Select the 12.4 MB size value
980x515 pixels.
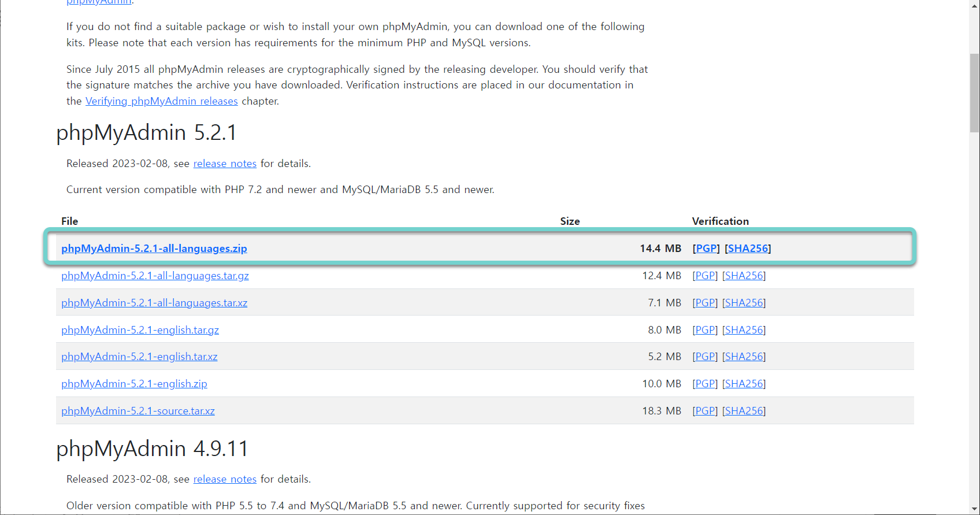point(662,276)
